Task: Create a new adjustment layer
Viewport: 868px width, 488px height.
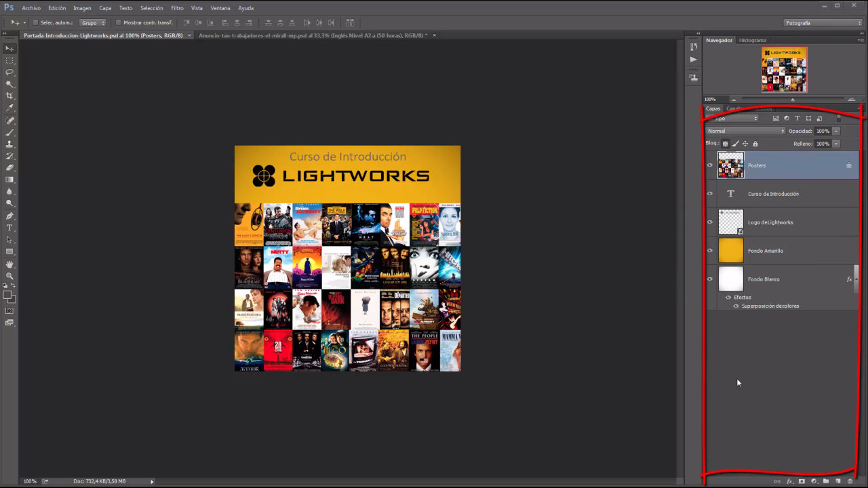Action: pyautogui.click(x=814, y=481)
